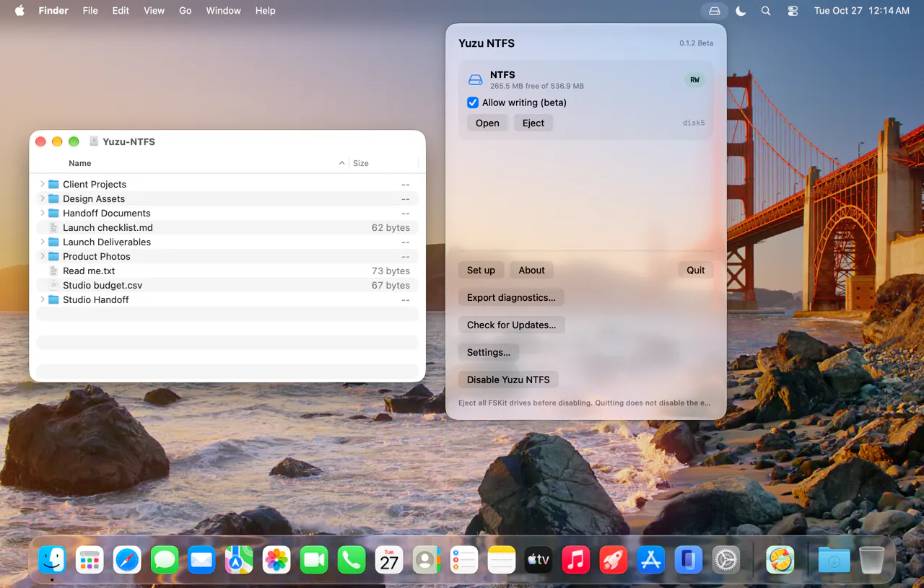
Task: Open the Trash in the Dock
Action: coord(872,560)
